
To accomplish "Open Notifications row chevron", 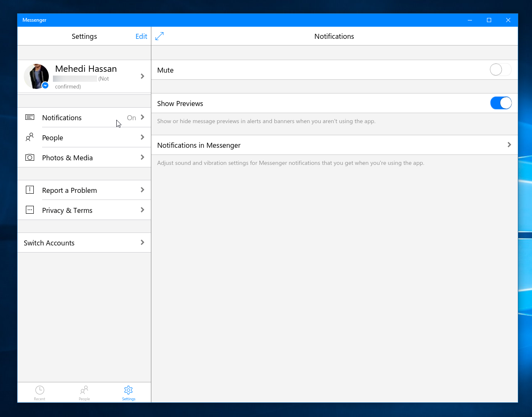I will pos(143,117).
